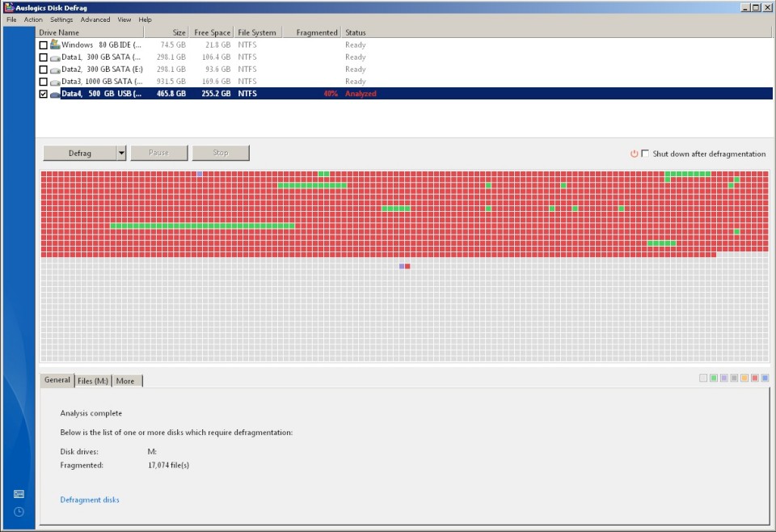Click the gray legend swatch
Screen dimensions: 776x532
click(734, 378)
